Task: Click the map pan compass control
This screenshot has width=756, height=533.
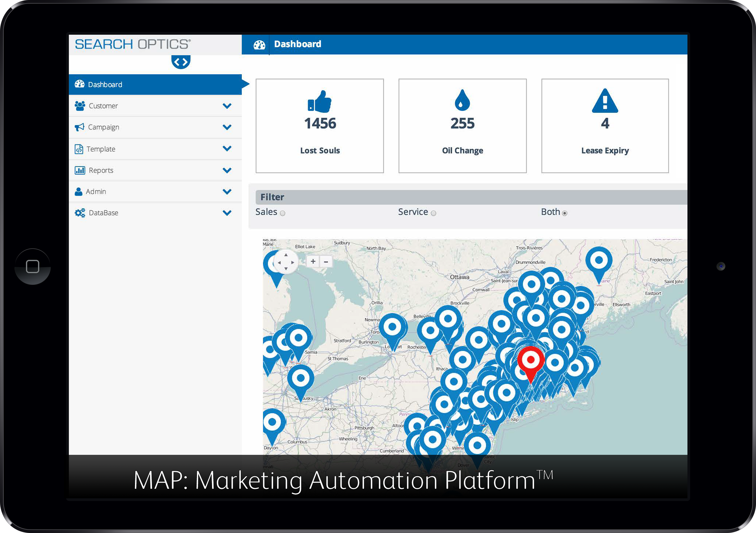Action: pyautogui.click(x=286, y=262)
